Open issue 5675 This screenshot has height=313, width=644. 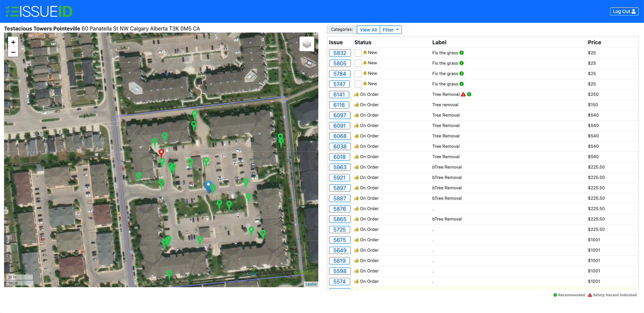[x=340, y=240]
